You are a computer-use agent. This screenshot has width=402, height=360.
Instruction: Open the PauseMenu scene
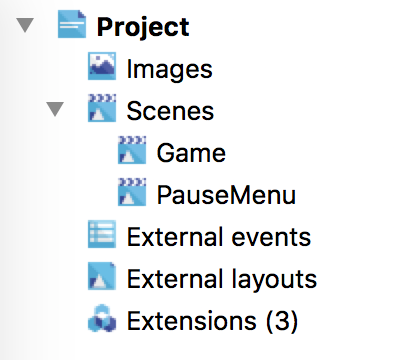pyautogui.click(x=226, y=195)
